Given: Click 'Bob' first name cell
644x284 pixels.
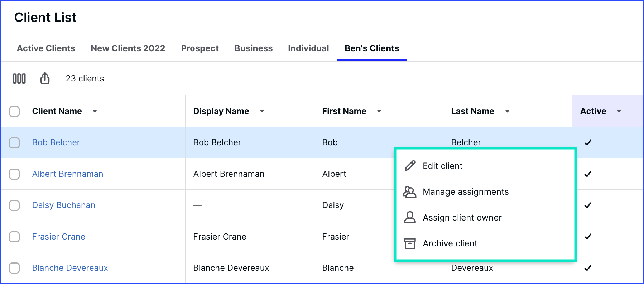Looking at the screenshot, I should [x=330, y=142].
